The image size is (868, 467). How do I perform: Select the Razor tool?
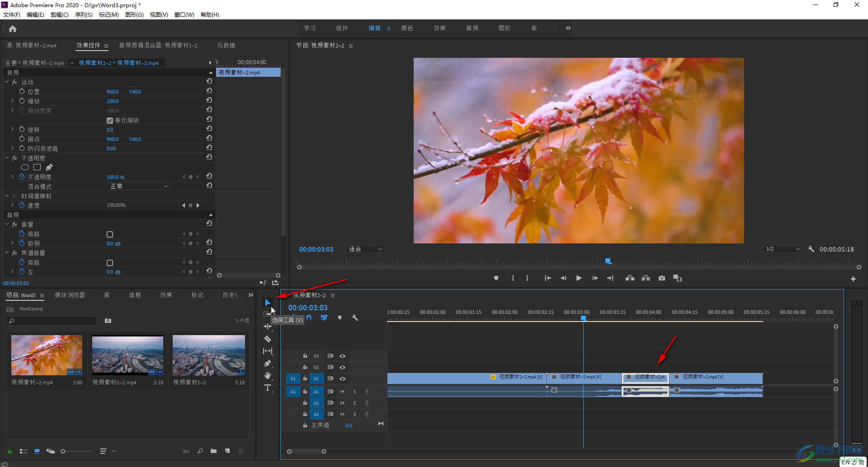click(268, 339)
